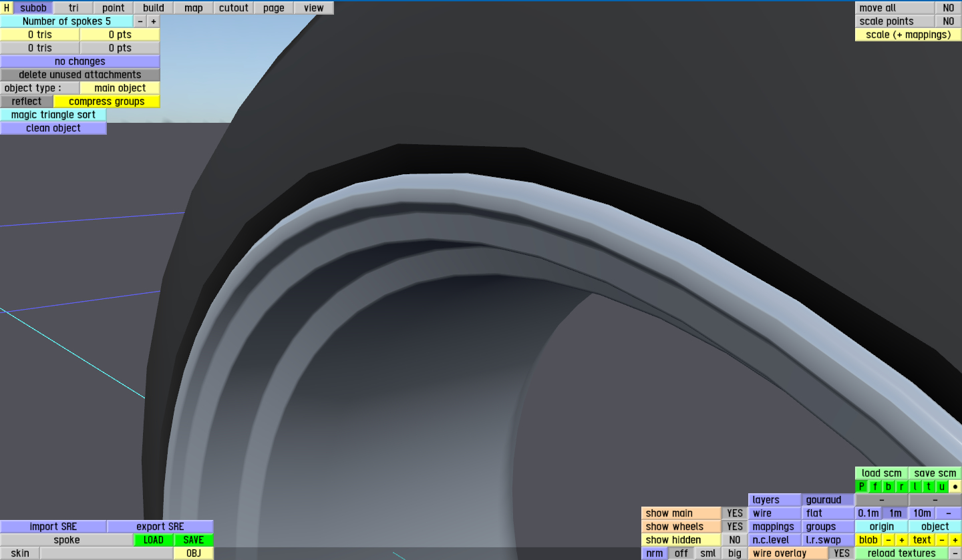Decrease text size with minus

[x=942, y=540]
